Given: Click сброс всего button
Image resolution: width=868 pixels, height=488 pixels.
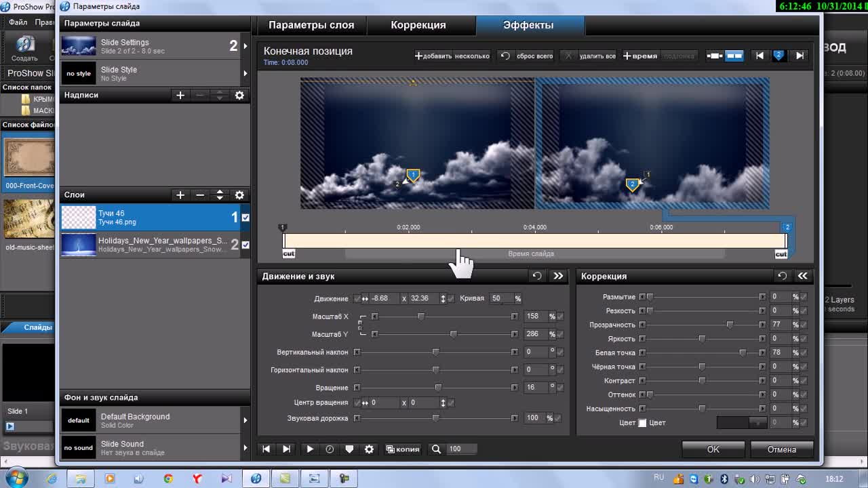Looking at the screenshot, I should (x=527, y=56).
